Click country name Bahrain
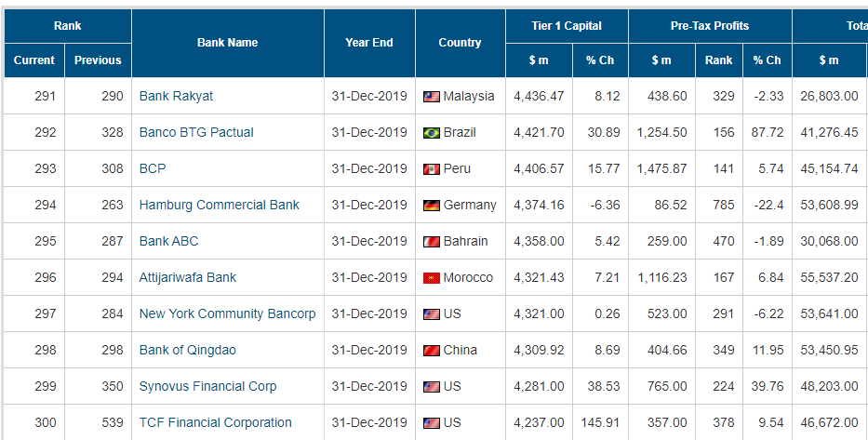 click(x=465, y=241)
